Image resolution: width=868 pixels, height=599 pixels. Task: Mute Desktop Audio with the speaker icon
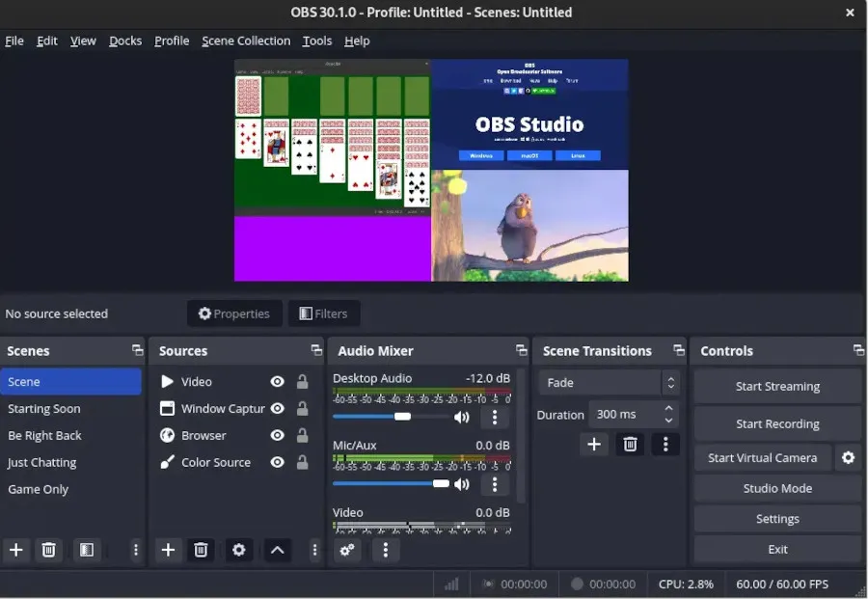(462, 417)
